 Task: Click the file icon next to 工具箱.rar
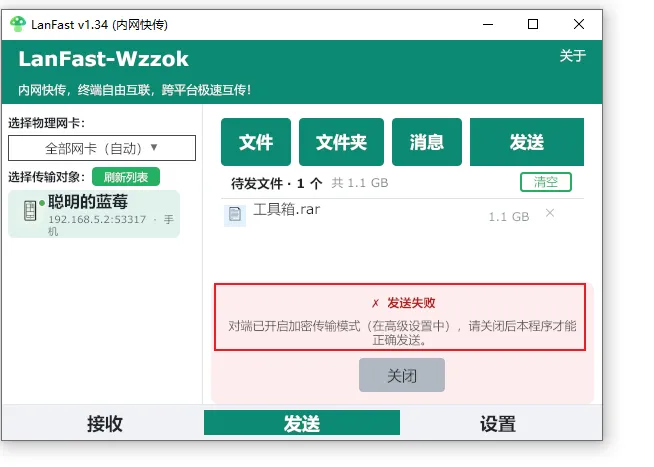click(235, 215)
